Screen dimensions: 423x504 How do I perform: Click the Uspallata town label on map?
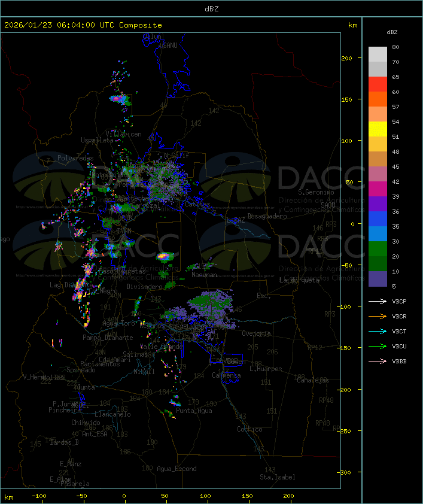97,139
